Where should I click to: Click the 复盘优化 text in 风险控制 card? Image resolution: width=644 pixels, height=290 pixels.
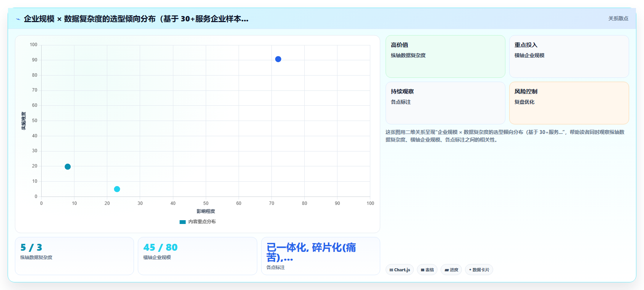pyautogui.click(x=525, y=102)
